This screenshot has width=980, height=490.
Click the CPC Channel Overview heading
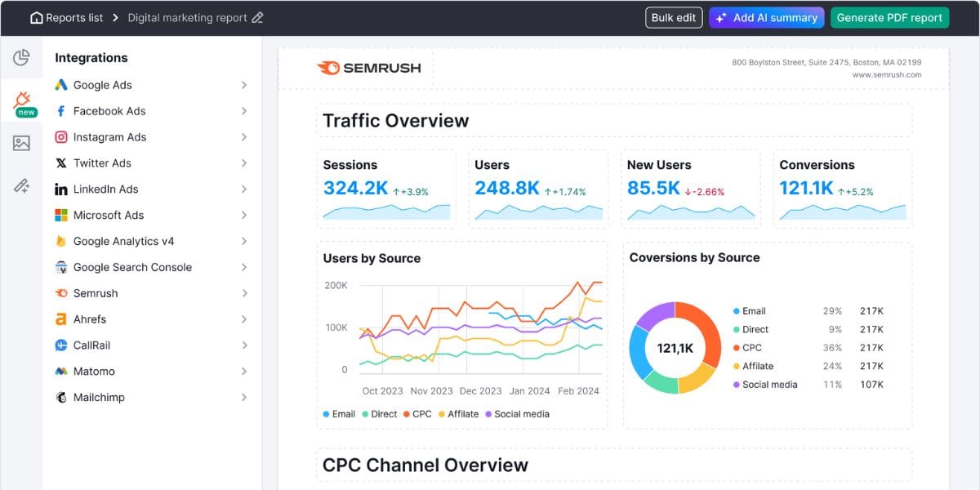425,465
